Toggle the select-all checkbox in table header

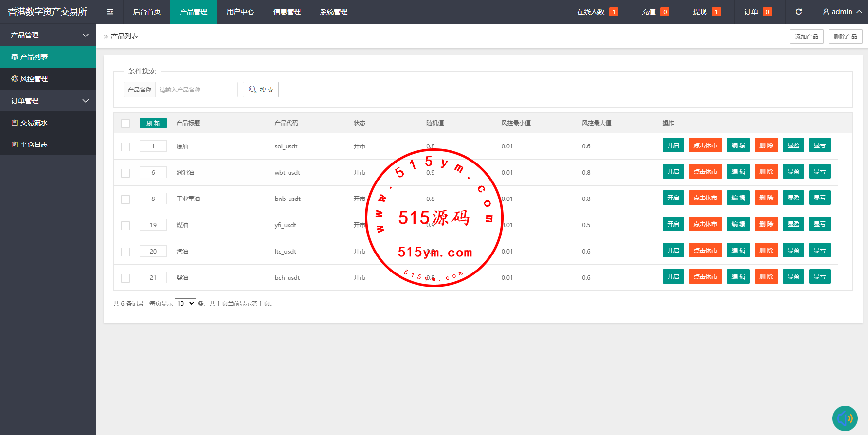[126, 124]
